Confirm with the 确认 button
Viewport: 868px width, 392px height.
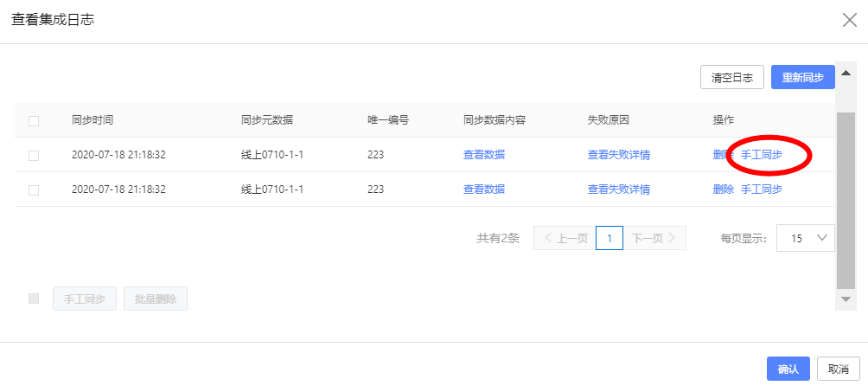click(788, 369)
